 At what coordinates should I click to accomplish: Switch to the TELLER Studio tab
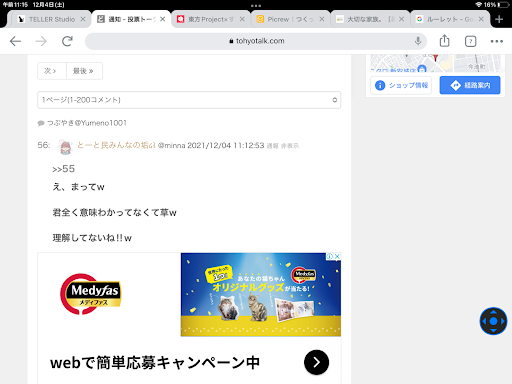[x=52, y=19]
